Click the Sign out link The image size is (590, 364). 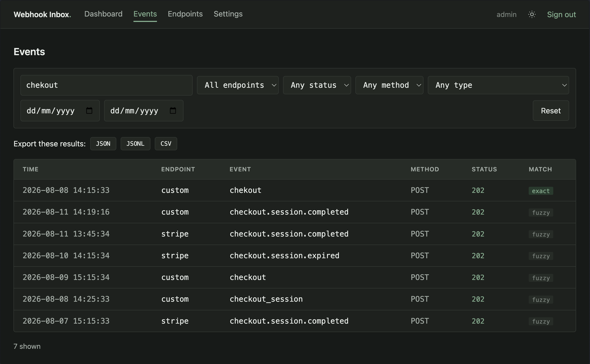tap(561, 15)
